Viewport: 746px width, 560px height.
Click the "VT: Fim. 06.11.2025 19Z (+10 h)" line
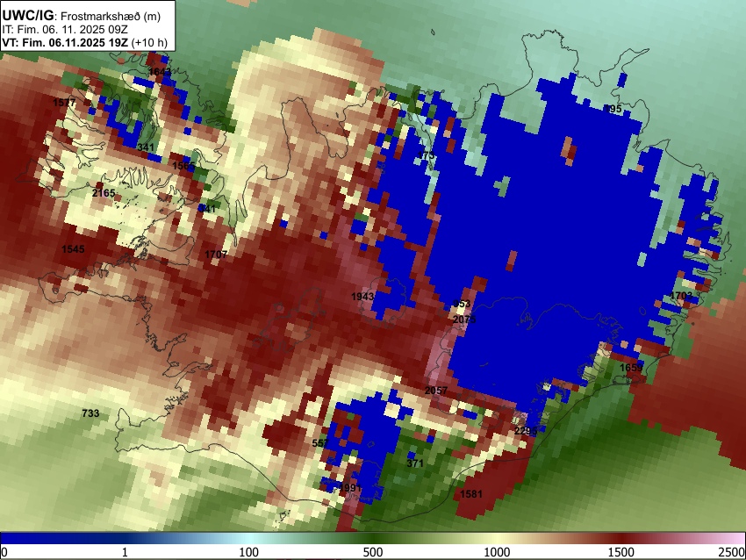[x=84, y=42]
